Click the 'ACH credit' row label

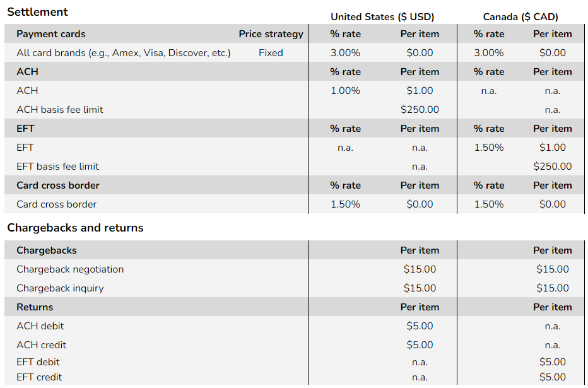pyautogui.click(x=41, y=345)
